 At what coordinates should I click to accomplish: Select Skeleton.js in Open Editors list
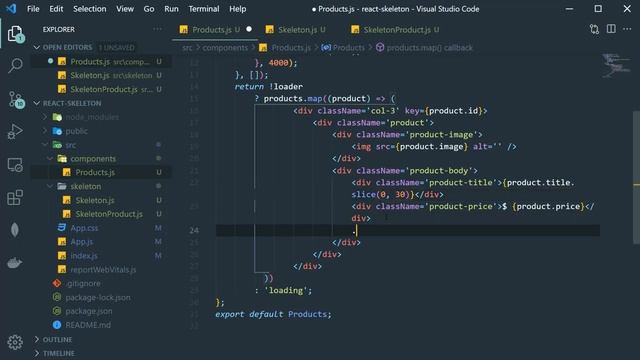tap(101, 76)
